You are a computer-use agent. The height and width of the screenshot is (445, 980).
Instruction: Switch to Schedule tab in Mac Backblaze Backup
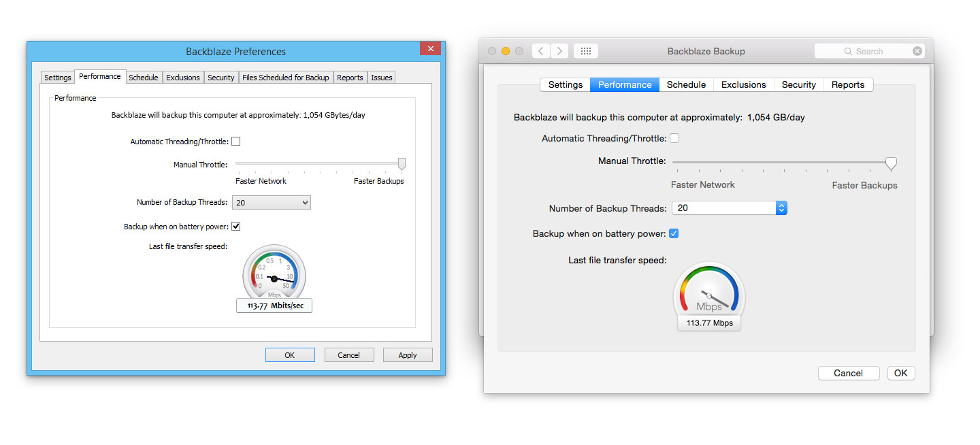[x=686, y=84]
